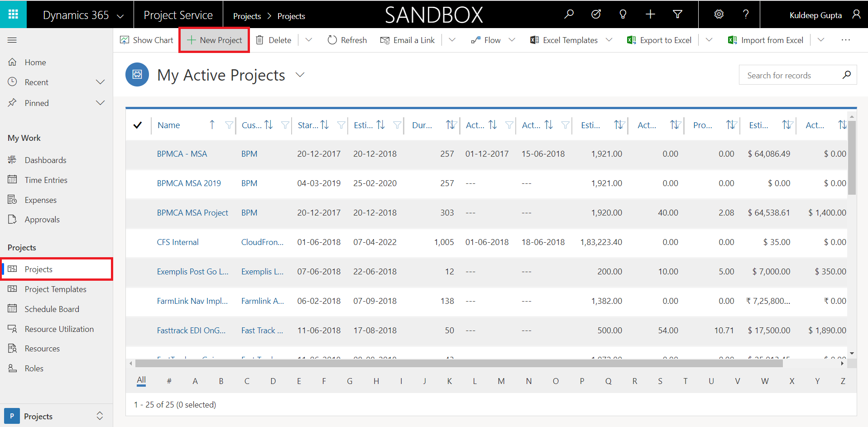Viewport: 868px width, 427px height.
Task: Switch area using Projects bottom selector
Action: 56,416
